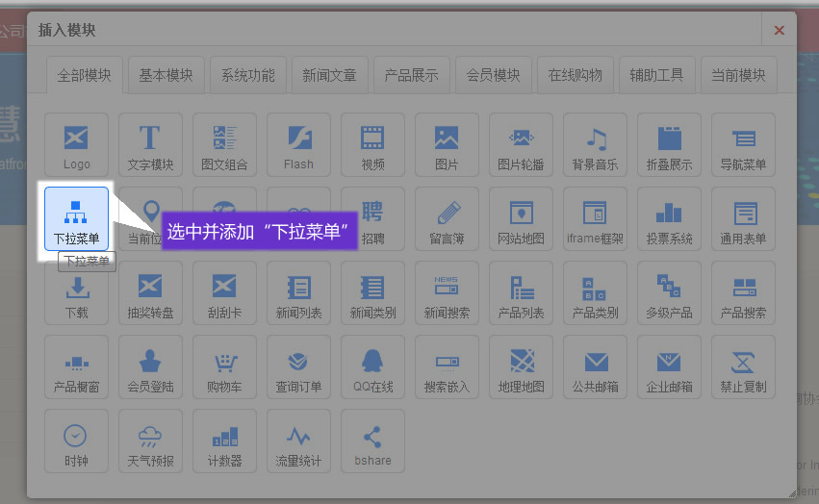The width and height of the screenshot is (819, 504).
Task: Switch to the 基本模块 tab
Action: (x=166, y=75)
